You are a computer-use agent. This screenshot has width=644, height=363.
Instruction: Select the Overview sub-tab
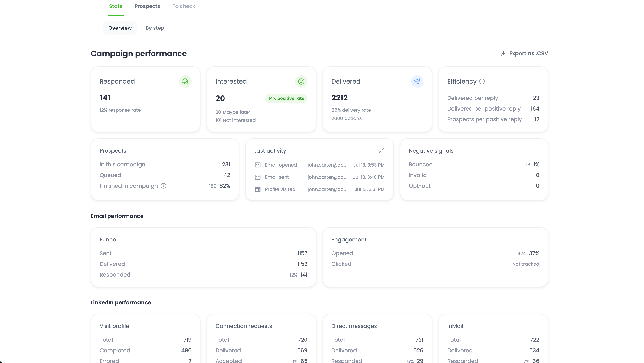pos(120,28)
